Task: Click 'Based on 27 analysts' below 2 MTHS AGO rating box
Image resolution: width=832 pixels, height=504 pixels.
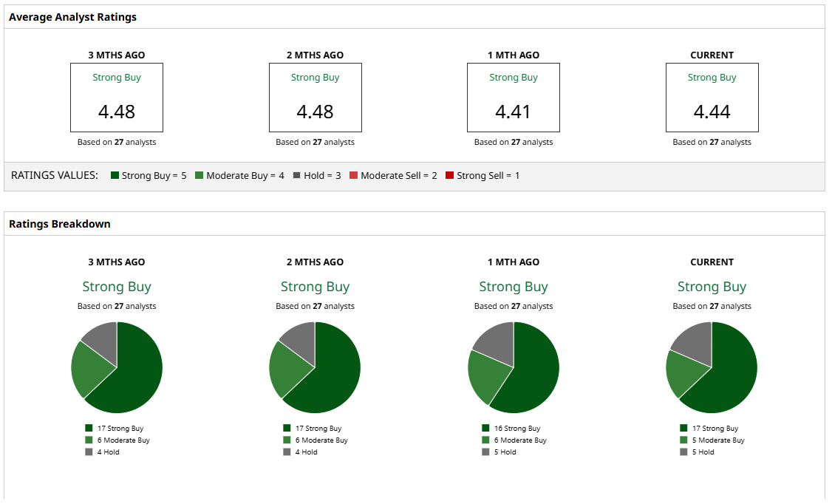Action: click(x=316, y=142)
